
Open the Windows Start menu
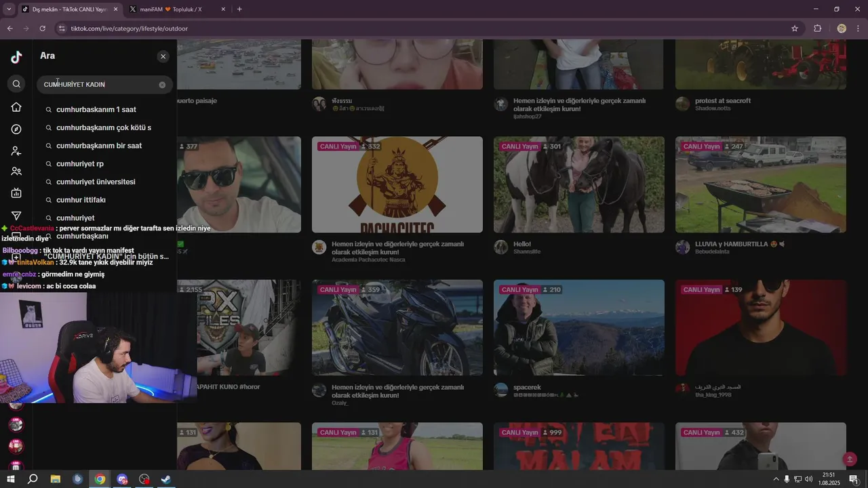click(x=10, y=479)
